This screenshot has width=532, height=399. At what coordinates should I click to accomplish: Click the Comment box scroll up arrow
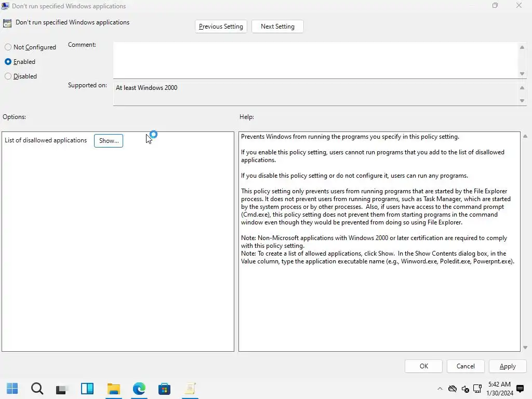[x=522, y=47]
